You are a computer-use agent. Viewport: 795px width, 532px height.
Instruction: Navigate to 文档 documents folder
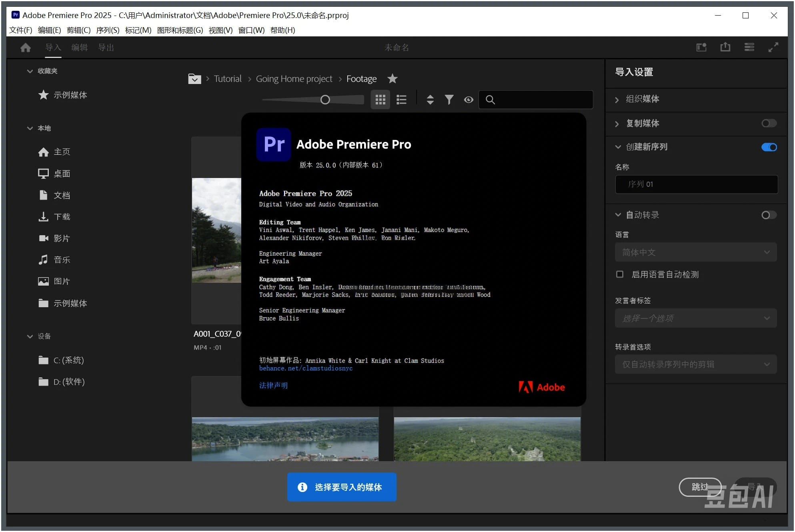click(54, 195)
